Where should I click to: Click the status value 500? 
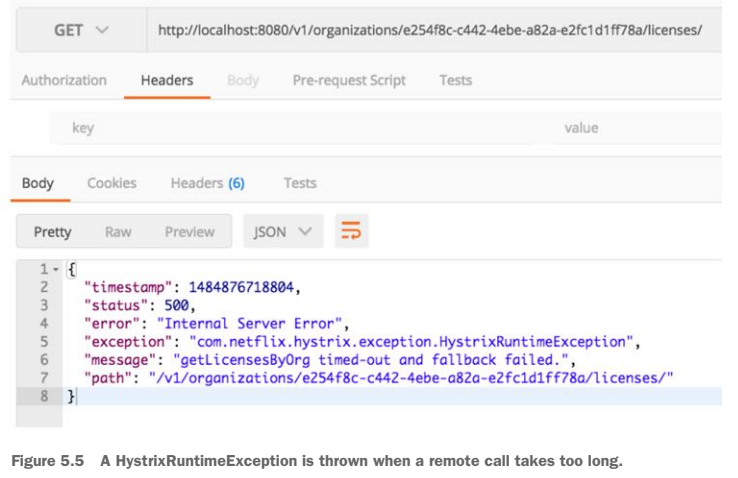tap(176, 305)
